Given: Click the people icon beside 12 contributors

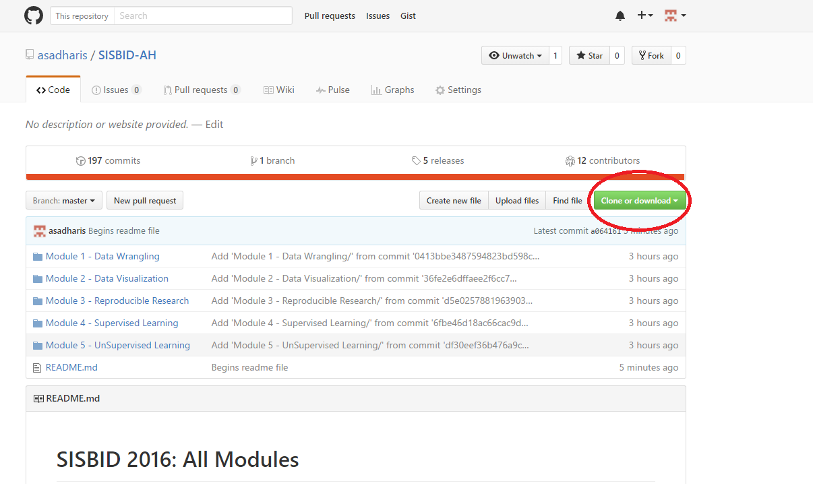Looking at the screenshot, I should click(570, 160).
